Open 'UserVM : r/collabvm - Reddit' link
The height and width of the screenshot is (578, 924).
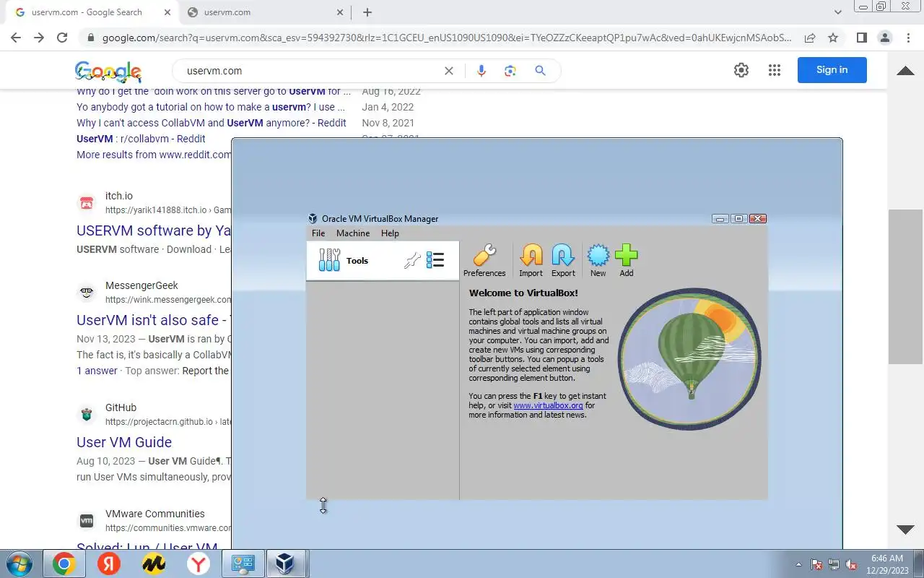pyautogui.click(x=141, y=139)
